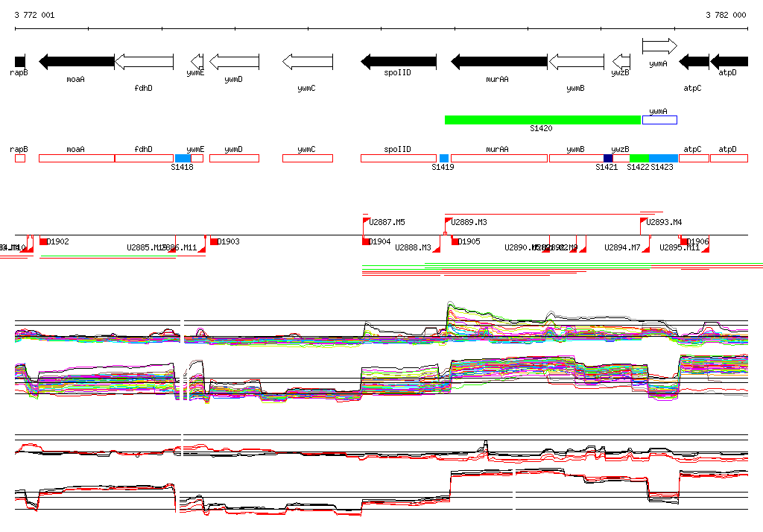Click the blue-outlined ywmA box beside S1420
This screenshot has height=532, width=763.
[x=659, y=120]
